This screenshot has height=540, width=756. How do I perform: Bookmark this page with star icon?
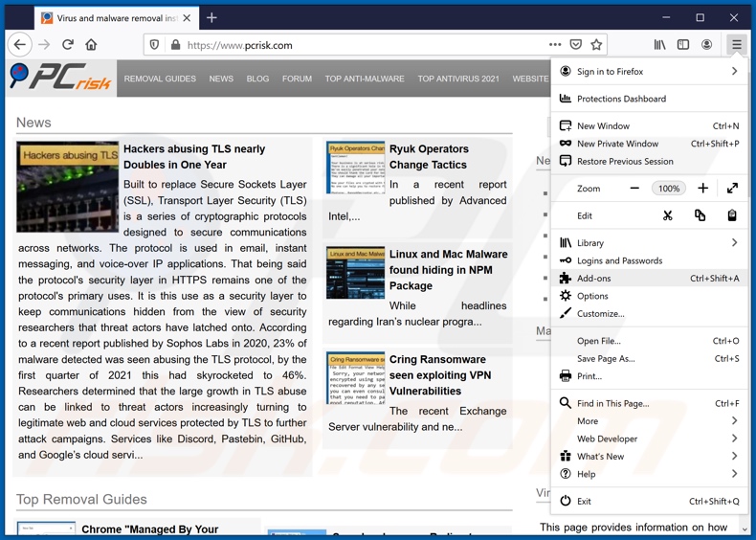click(x=596, y=45)
